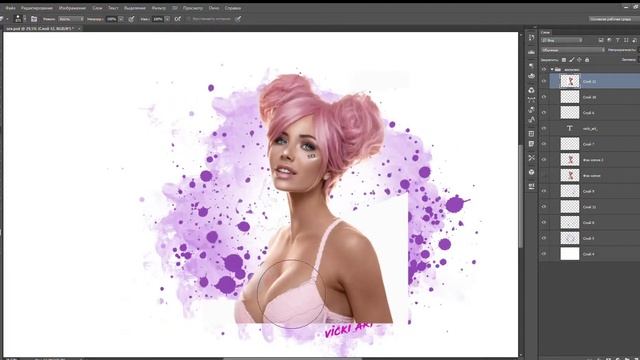Open the histogram panel icon in dock
The height and width of the screenshot is (360, 640).
531,52
